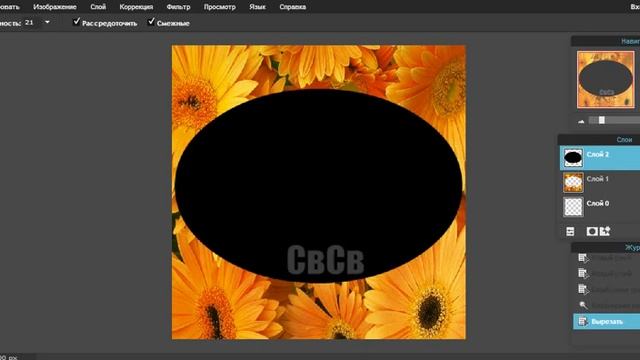Open the Слой menu

click(98, 7)
